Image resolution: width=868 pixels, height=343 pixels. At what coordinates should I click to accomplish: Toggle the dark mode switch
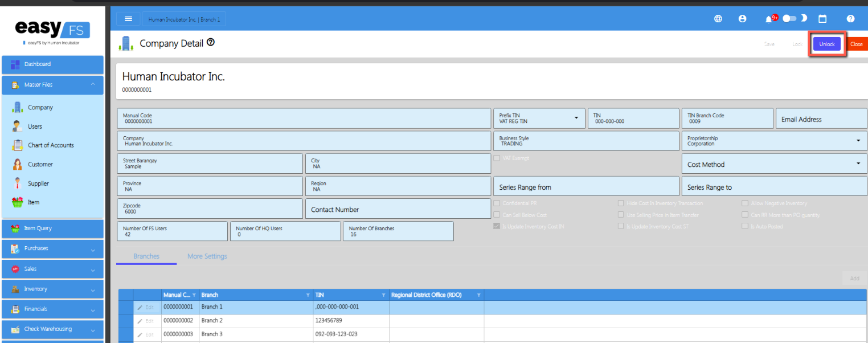[x=789, y=19]
